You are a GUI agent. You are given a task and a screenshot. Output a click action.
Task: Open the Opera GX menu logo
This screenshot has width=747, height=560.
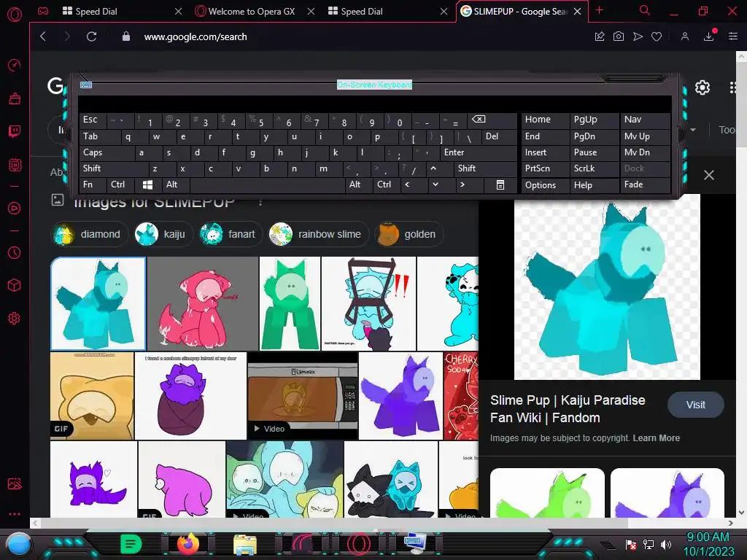15,14
